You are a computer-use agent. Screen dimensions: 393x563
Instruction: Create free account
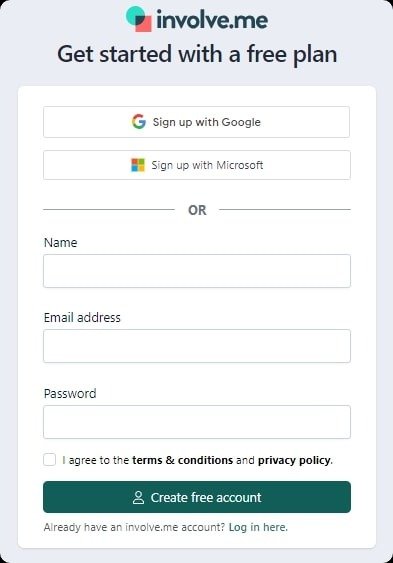[197, 497]
